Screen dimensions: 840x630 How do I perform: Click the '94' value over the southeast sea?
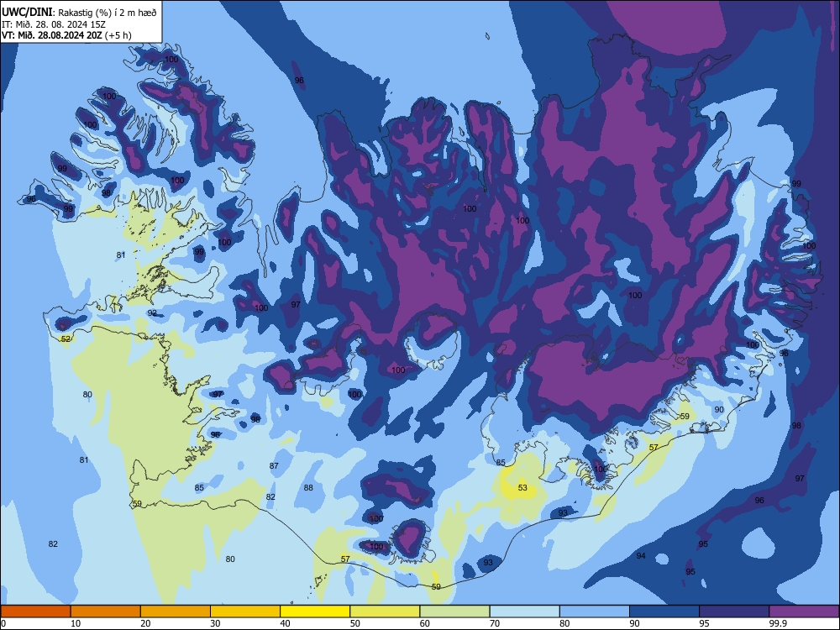coord(641,555)
